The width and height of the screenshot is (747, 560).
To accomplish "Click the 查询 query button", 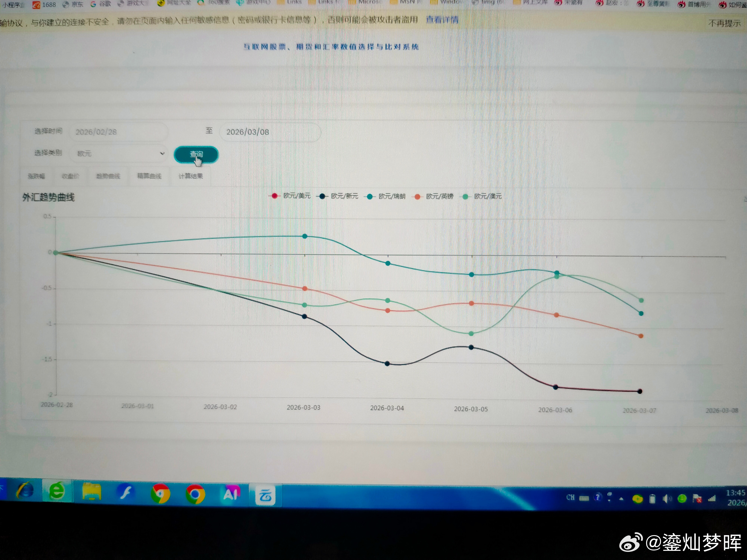I will pos(196,155).
